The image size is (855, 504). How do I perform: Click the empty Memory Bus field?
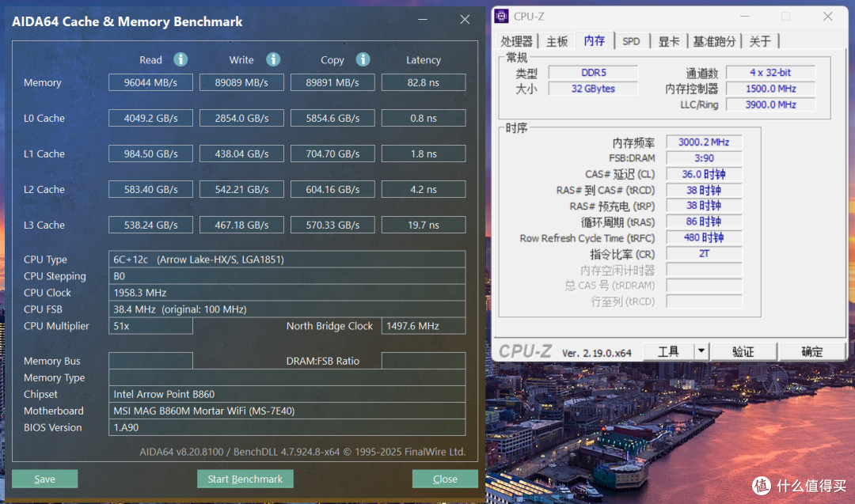[150, 361]
